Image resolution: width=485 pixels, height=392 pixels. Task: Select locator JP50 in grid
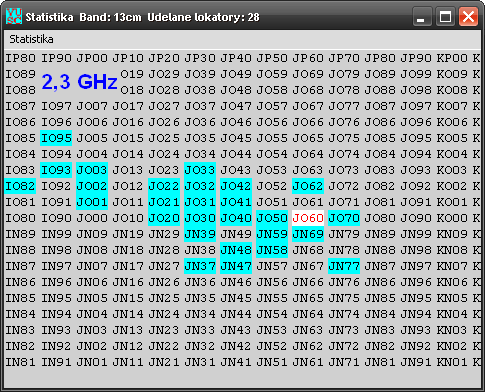272,58
